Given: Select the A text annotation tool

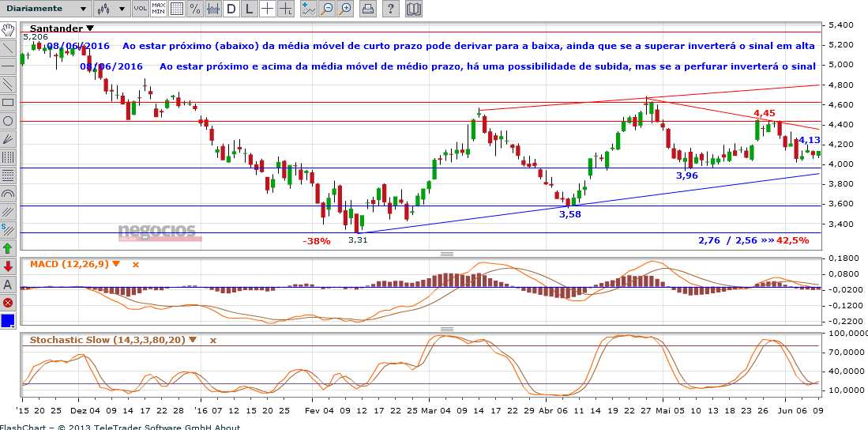Looking at the screenshot, I should [9, 285].
